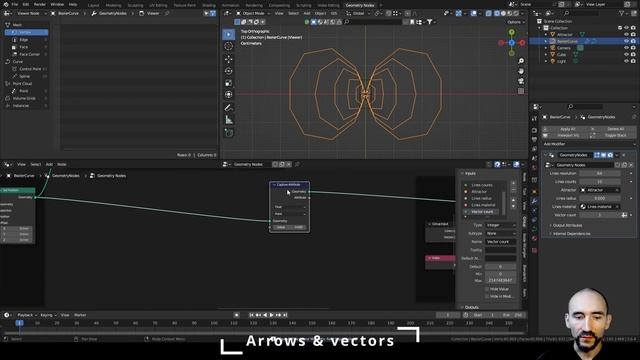This screenshot has height=360, width=640.
Task: Open the File menu
Action: coord(15,4)
